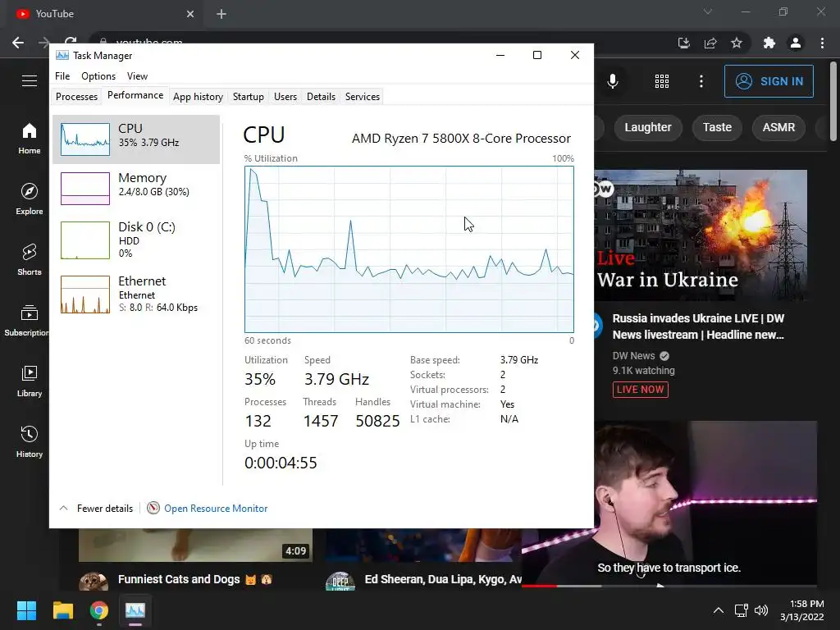
Task: Collapse Task Manager with Fewer details
Action: [x=97, y=509]
